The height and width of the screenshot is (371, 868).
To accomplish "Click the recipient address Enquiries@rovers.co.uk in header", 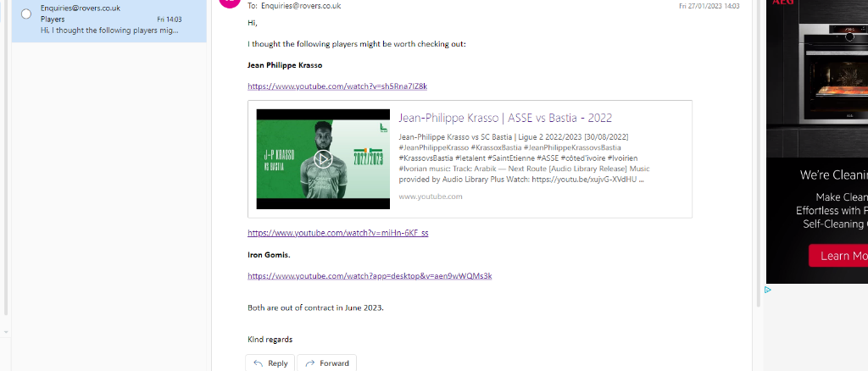I will point(301,6).
